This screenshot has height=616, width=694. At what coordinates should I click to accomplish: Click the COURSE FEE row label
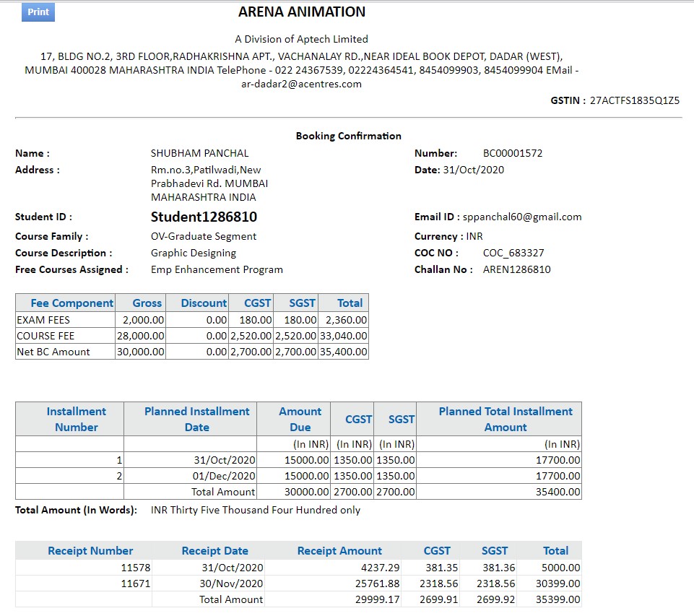coord(45,336)
